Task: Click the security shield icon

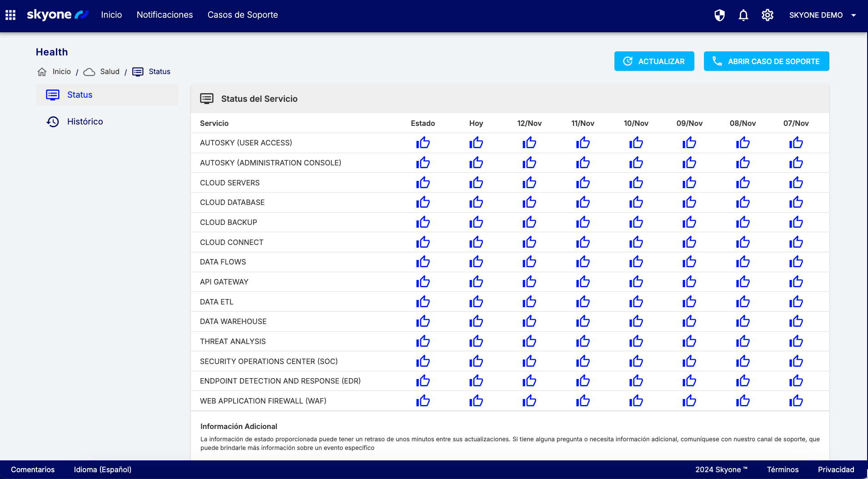Action: pos(719,15)
